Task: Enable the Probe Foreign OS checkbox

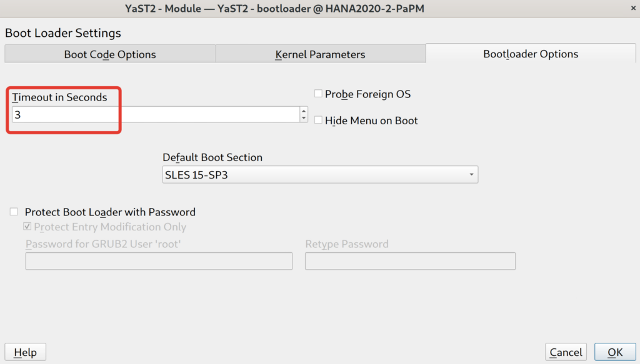Action: tap(319, 94)
